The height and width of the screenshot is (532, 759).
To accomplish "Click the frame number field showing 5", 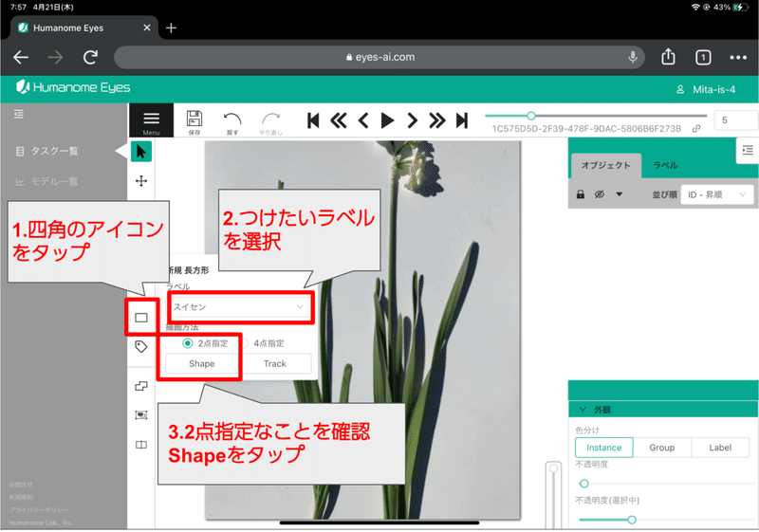I will coord(736,120).
